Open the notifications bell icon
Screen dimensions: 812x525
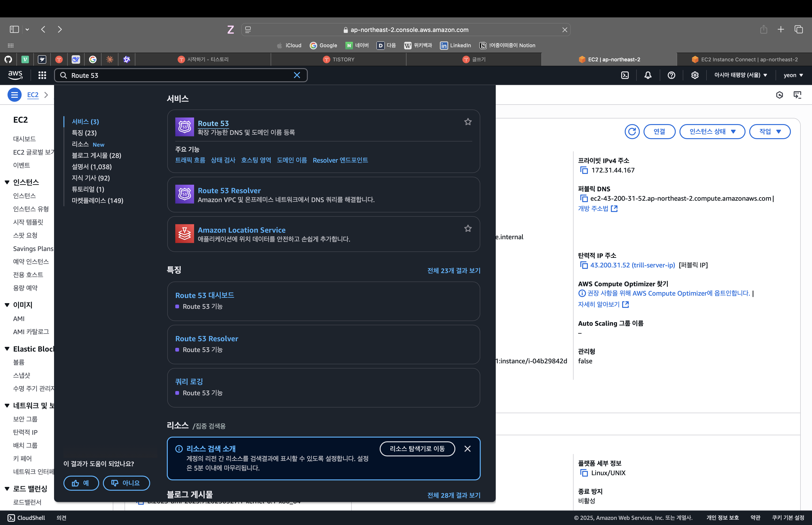[648, 75]
